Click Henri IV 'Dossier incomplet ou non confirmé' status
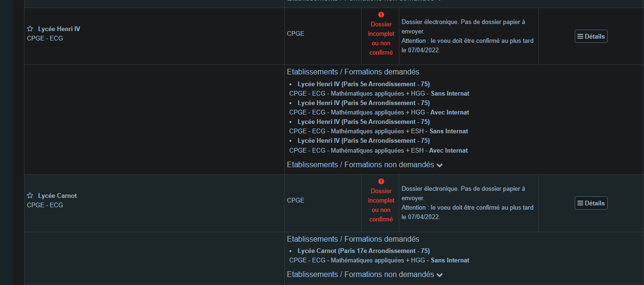This screenshot has width=644, height=285. (x=381, y=39)
